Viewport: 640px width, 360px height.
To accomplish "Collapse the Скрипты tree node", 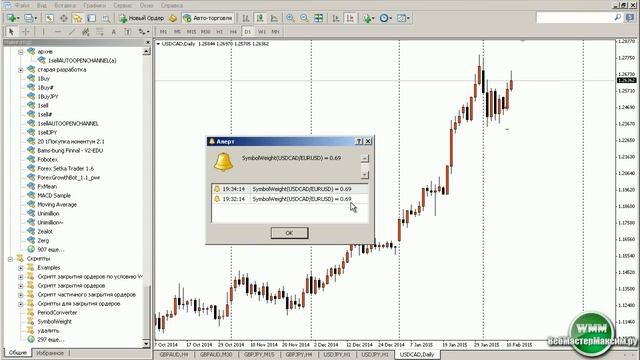I will point(10,259).
